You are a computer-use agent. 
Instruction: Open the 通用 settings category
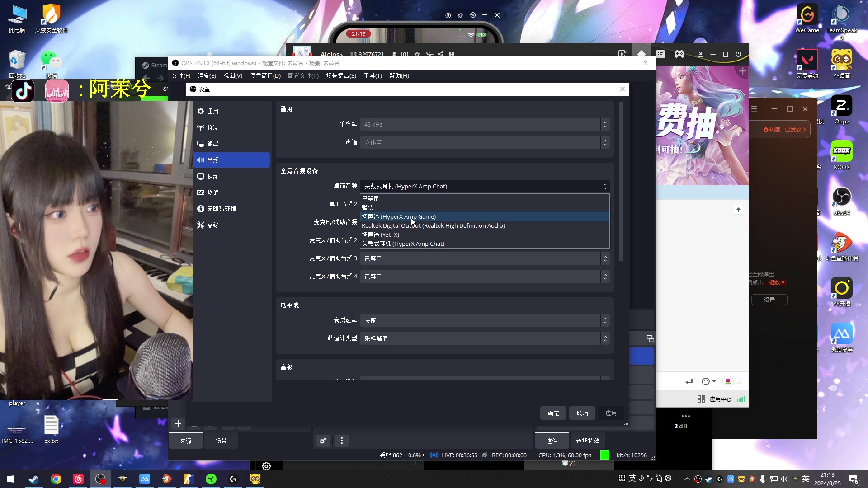pyautogui.click(x=231, y=111)
